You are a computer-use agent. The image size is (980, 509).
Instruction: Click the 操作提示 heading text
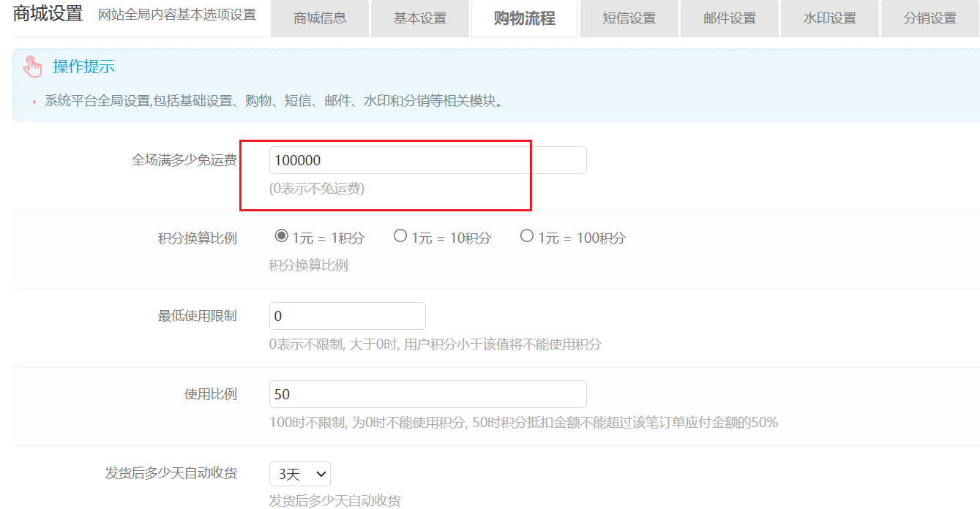point(83,67)
